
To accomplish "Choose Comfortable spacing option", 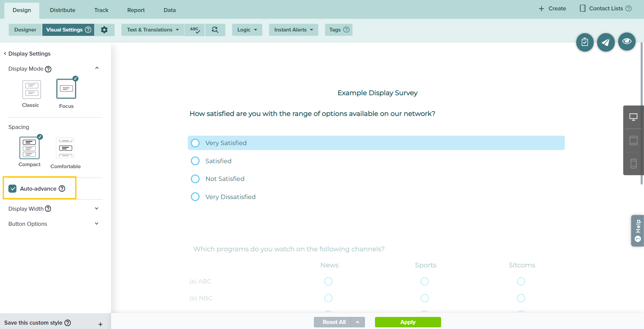I will pyautogui.click(x=65, y=148).
